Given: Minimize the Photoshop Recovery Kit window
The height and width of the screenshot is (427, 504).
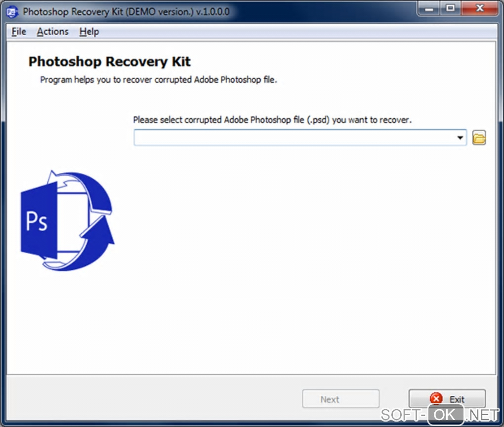Looking at the screenshot, I should click(429, 9).
